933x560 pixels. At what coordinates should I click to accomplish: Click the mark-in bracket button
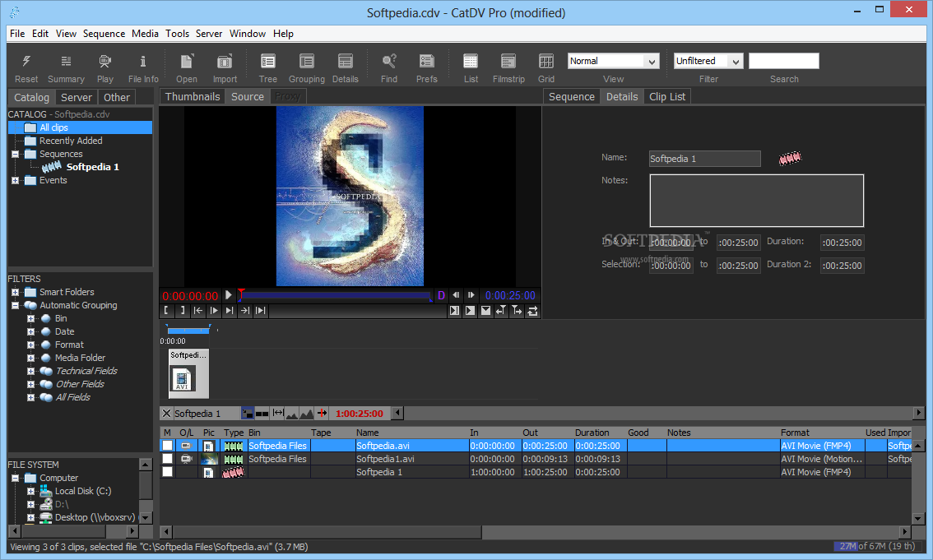pos(166,310)
